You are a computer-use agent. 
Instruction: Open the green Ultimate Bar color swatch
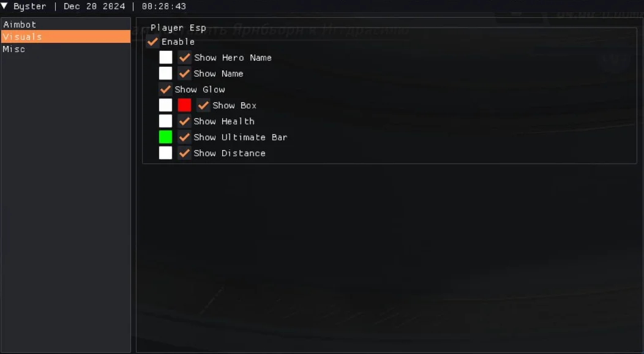(165, 137)
